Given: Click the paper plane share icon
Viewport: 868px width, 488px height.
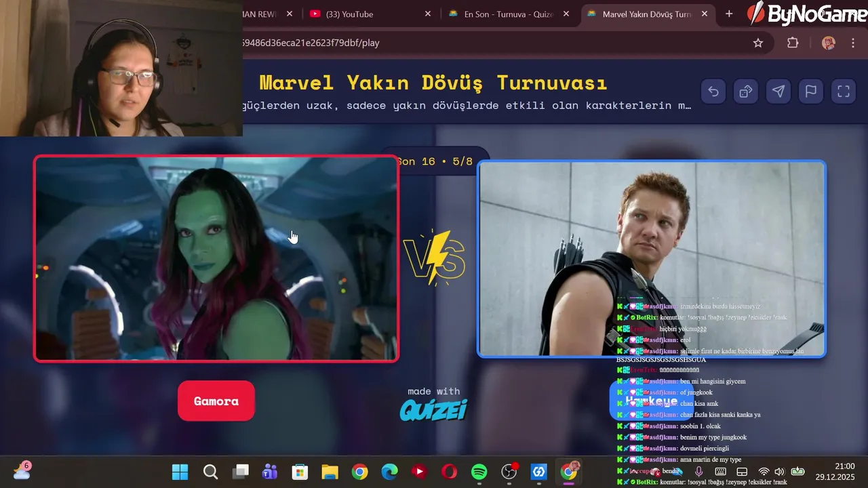Looking at the screenshot, I should tap(778, 91).
